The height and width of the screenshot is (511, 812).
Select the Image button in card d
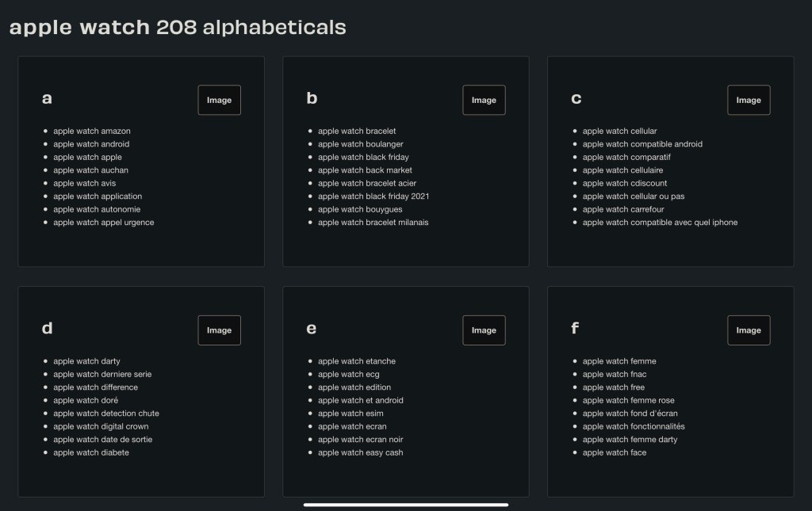coord(219,330)
